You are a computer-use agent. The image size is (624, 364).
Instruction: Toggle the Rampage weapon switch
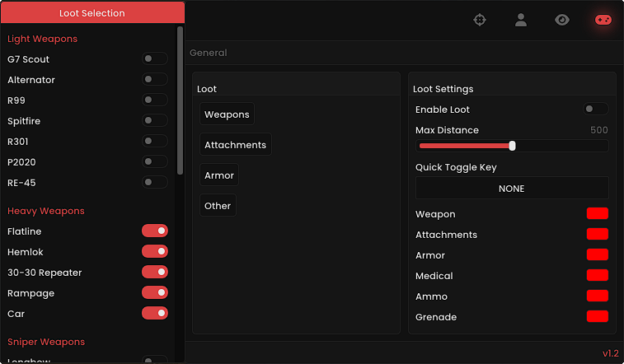click(x=155, y=292)
